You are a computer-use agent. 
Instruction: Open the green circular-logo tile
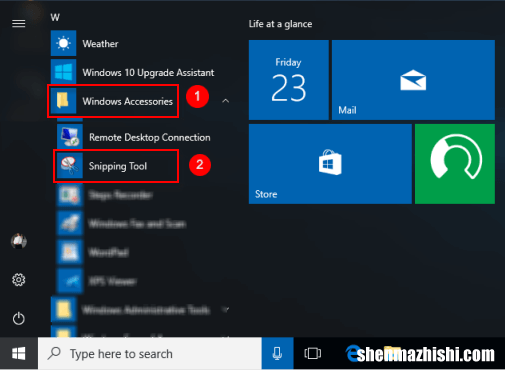pyautogui.click(x=455, y=164)
